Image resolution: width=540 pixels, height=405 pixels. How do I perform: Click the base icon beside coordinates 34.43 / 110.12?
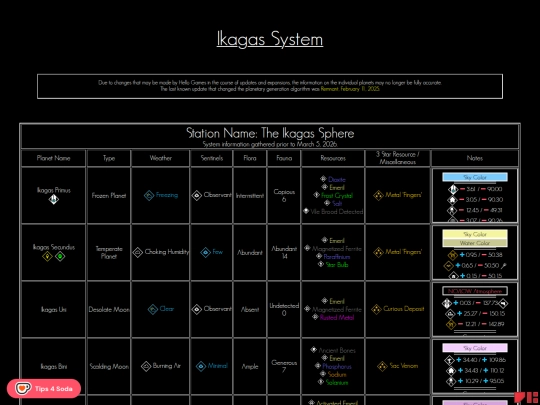451,371
